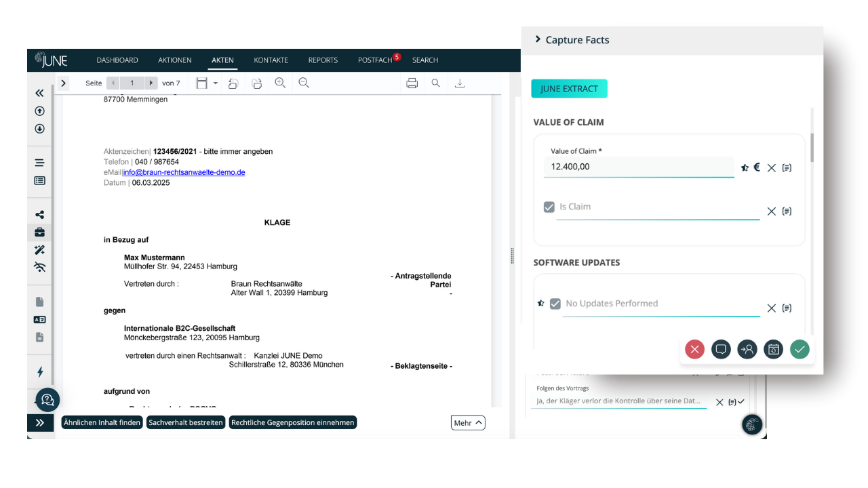Toggle the No Updates Performed checkbox
The height and width of the screenshot is (488, 868).
point(555,304)
